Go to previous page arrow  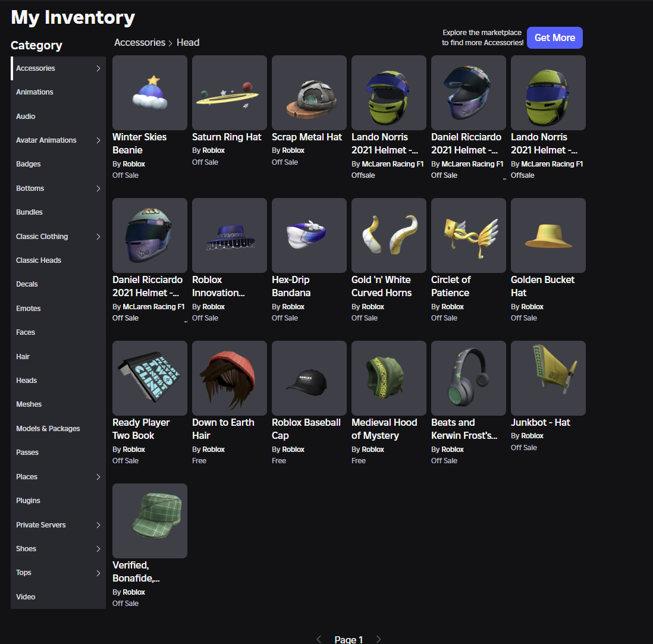(319, 639)
